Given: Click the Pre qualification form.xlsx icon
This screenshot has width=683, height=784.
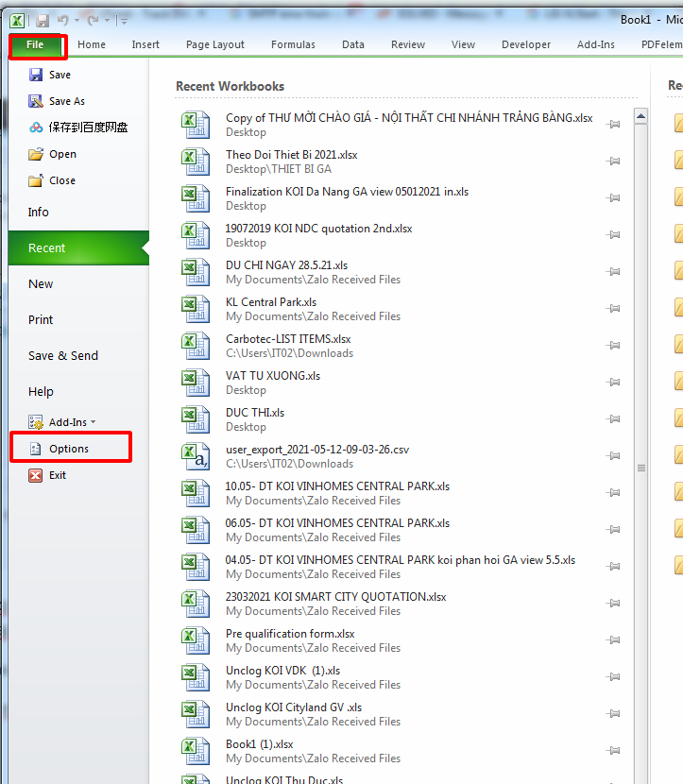Looking at the screenshot, I should 196,641.
